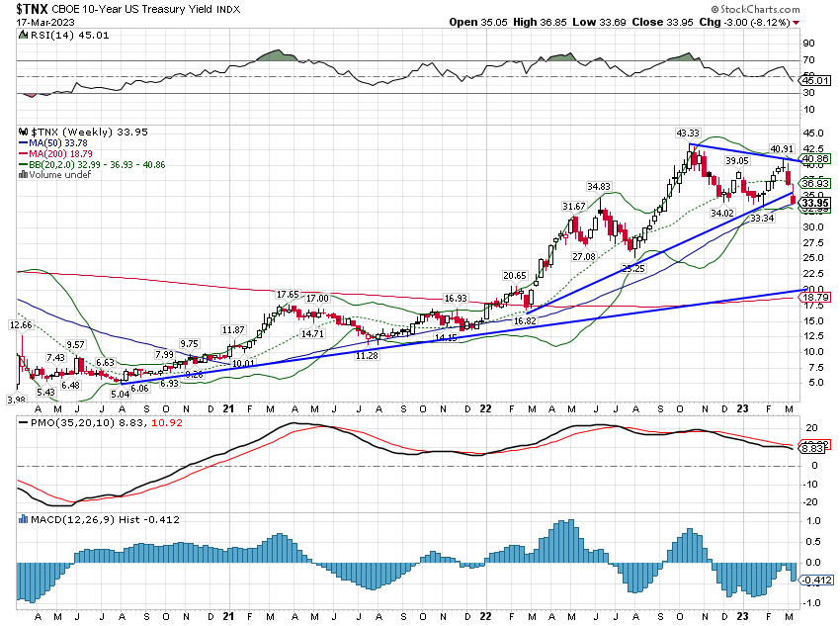Click the MACD histogram icon
The image size is (840, 626).
pyautogui.click(x=23, y=519)
